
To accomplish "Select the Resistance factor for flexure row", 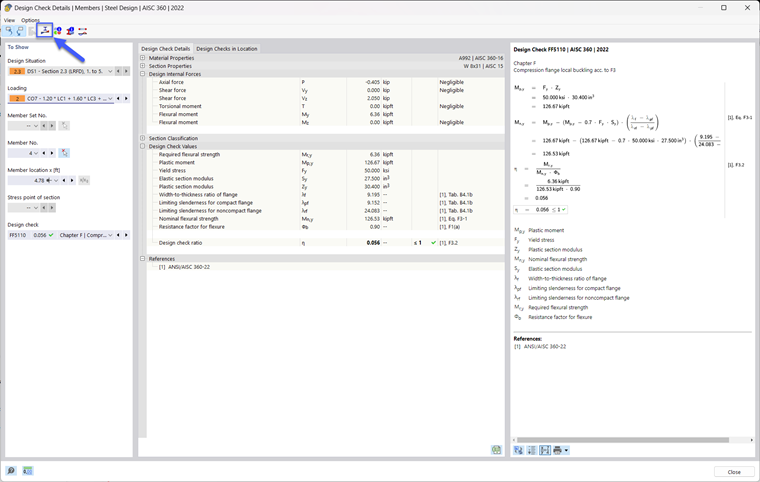I will point(326,226).
